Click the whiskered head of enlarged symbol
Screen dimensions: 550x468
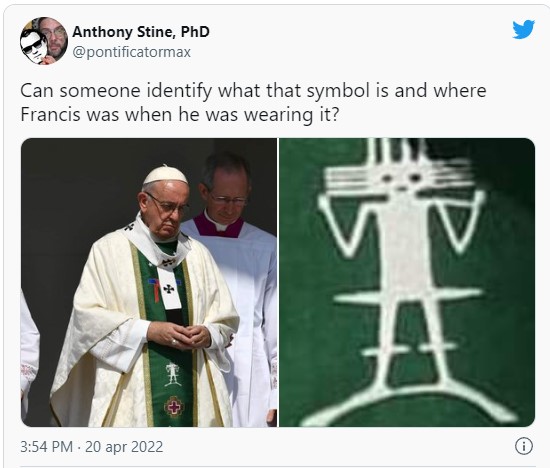pyautogui.click(x=400, y=175)
